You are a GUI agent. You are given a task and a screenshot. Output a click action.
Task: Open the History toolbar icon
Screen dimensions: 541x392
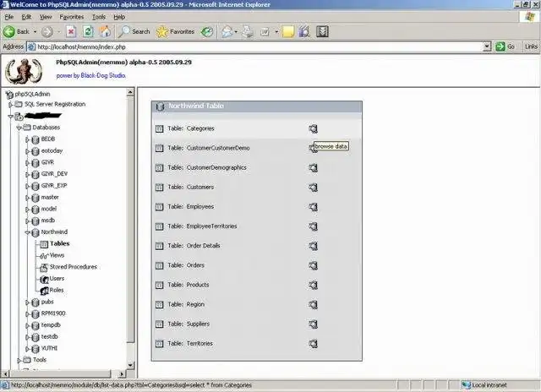coord(207,32)
